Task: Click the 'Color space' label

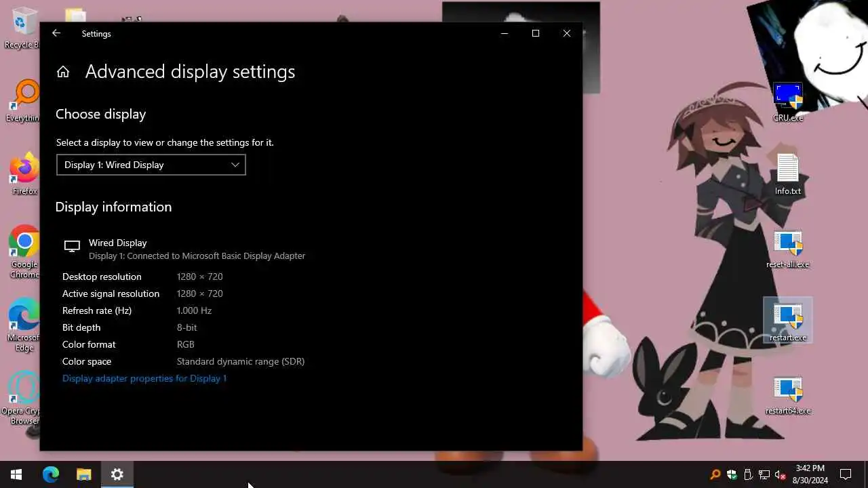Action: pos(87,361)
